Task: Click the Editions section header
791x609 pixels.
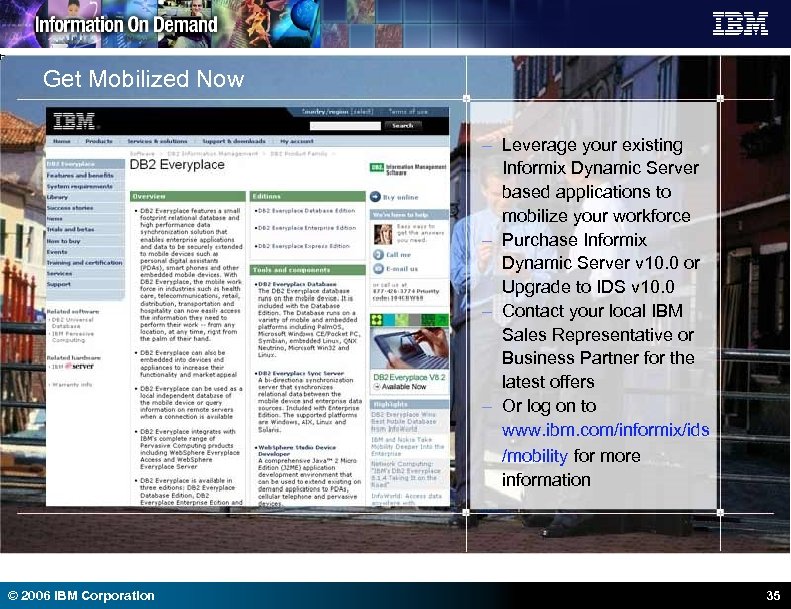Action: point(308,196)
